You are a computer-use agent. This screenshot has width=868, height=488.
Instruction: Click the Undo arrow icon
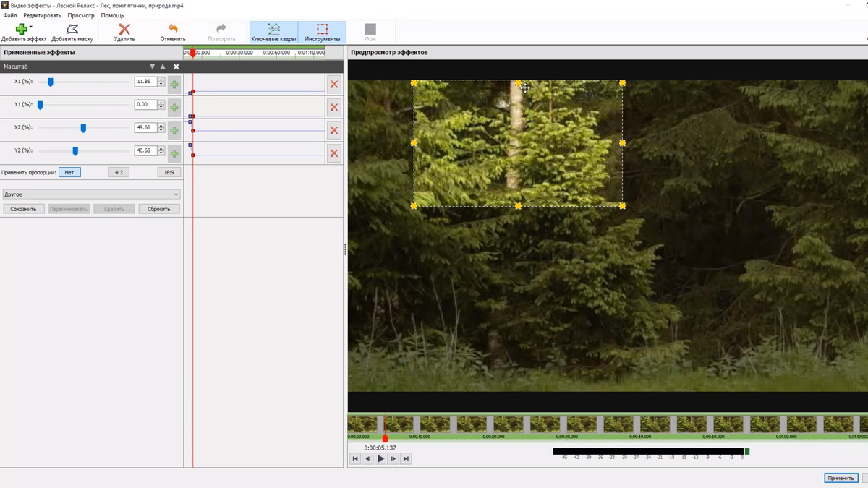(173, 29)
